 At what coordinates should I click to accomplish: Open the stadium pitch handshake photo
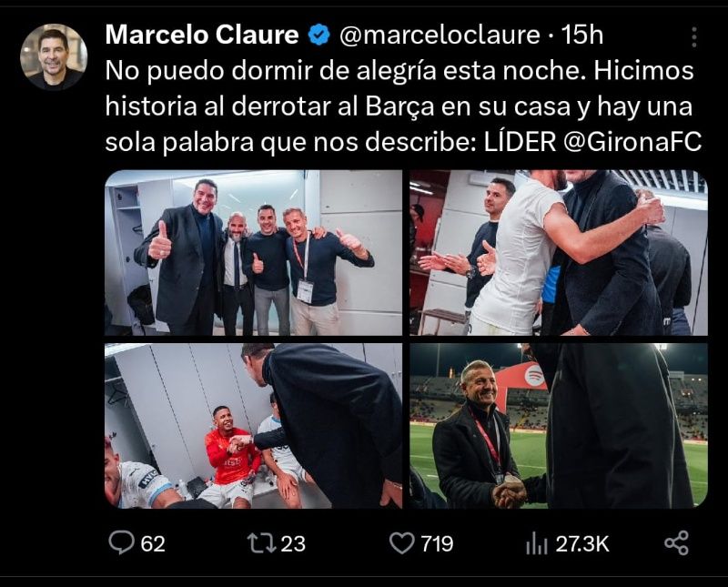pos(559,426)
